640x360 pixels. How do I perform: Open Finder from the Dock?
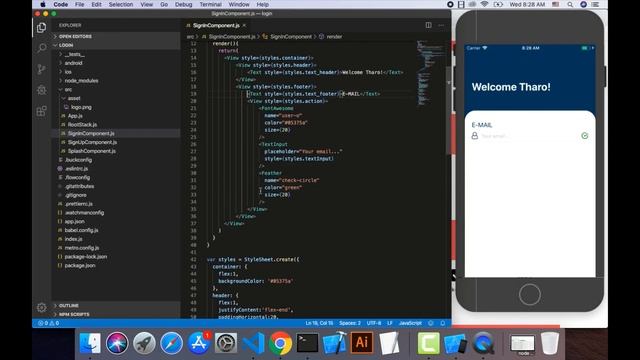click(90, 343)
